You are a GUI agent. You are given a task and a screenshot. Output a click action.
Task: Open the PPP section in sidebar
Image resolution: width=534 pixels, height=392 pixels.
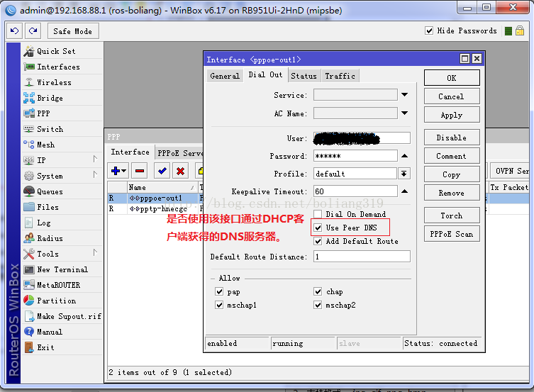pyautogui.click(x=62, y=113)
